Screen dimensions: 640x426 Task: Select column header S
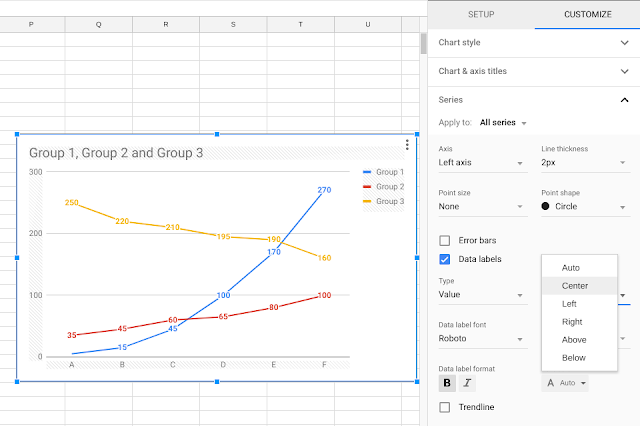click(233, 24)
